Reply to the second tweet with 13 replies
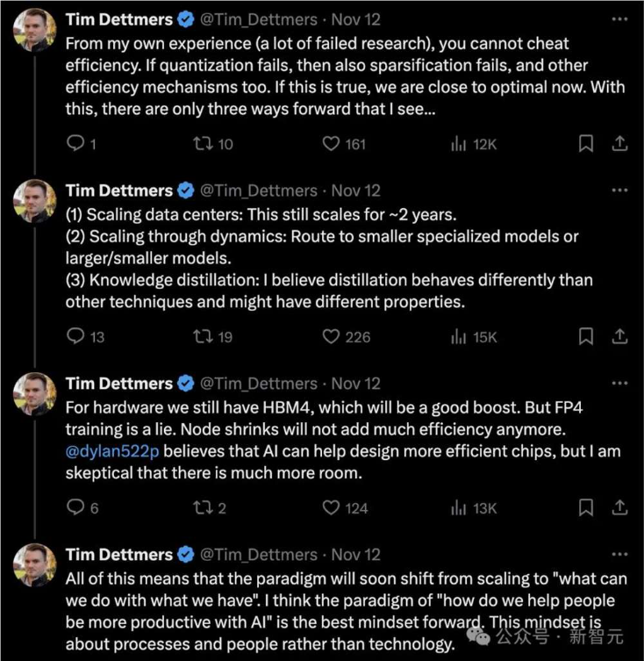 tap(75, 336)
